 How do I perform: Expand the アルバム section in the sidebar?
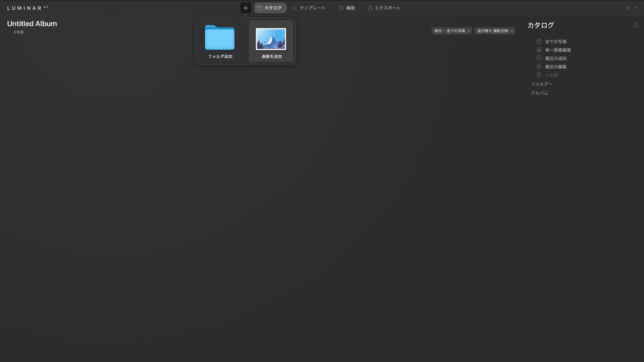539,93
